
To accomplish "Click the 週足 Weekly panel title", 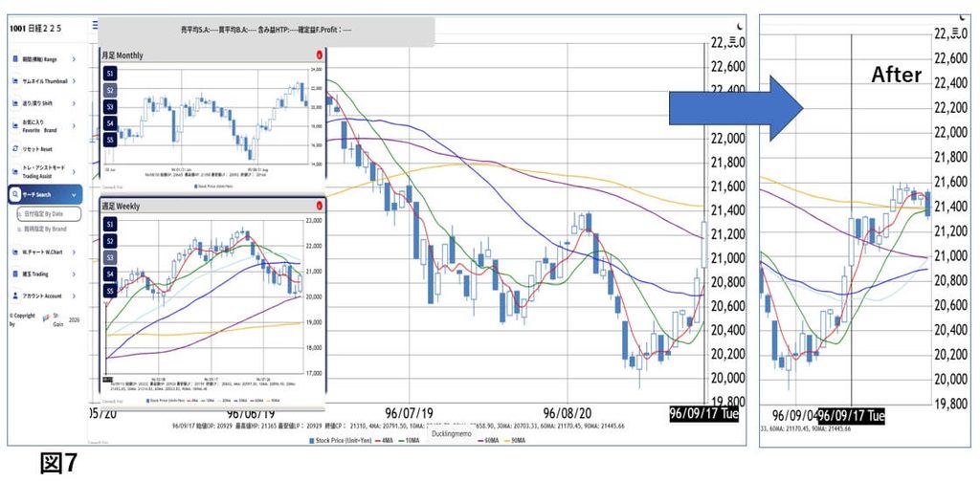I will tap(121, 206).
